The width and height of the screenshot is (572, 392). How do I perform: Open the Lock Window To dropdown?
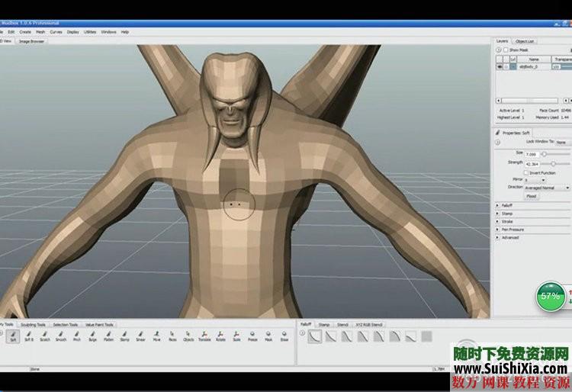564,142
